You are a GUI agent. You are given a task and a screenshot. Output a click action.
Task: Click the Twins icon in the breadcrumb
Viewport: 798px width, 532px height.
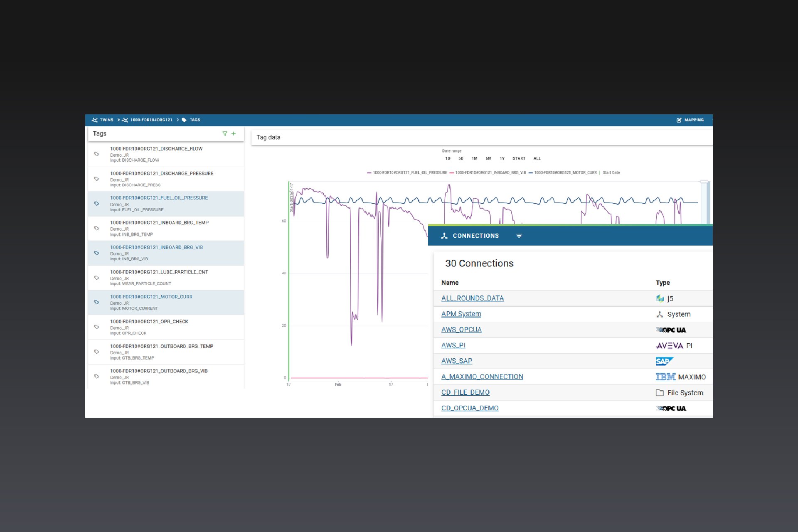coord(95,120)
